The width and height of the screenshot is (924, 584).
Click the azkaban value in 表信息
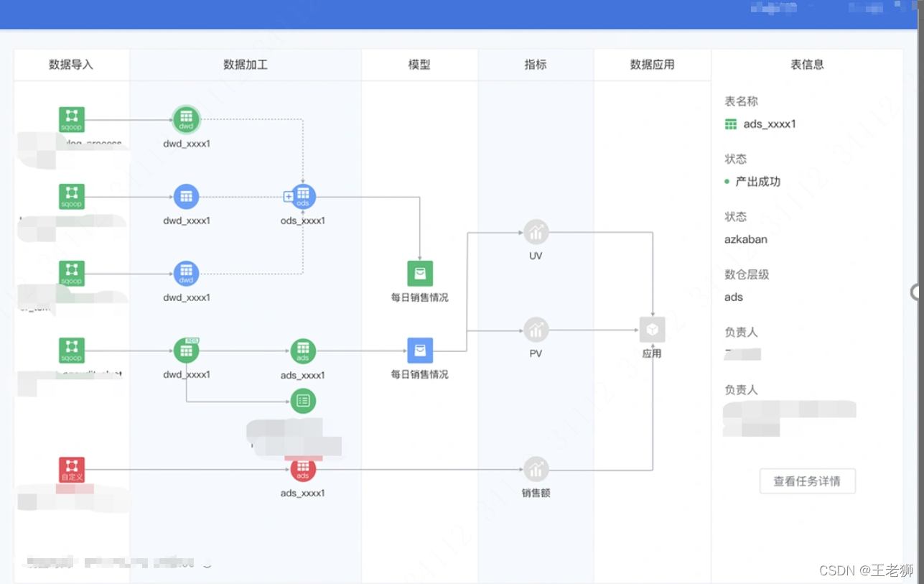coord(746,239)
